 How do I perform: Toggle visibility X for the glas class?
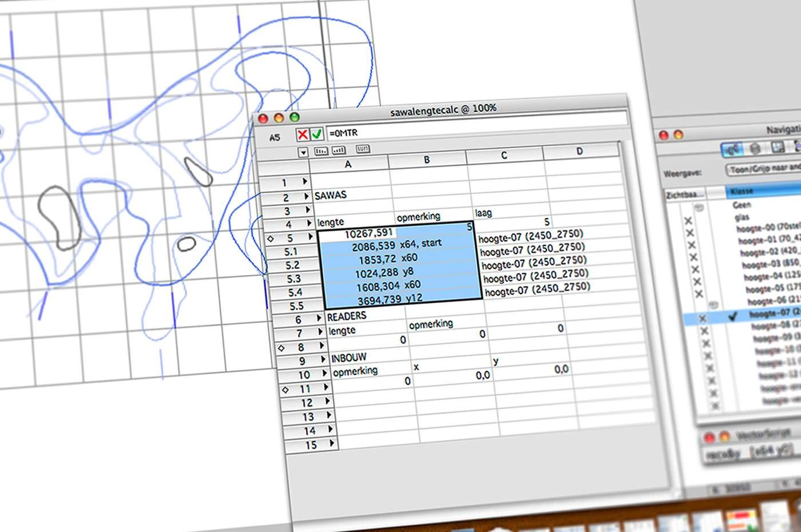coord(688,221)
